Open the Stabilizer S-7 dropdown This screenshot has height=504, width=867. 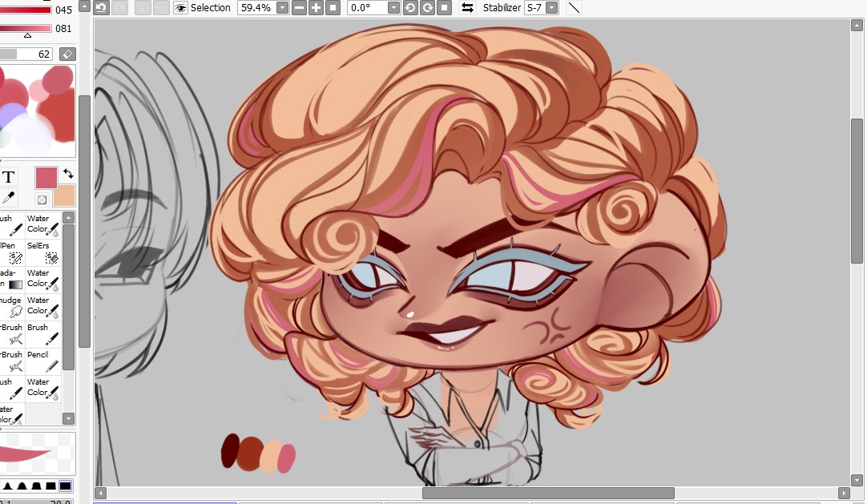click(551, 8)
